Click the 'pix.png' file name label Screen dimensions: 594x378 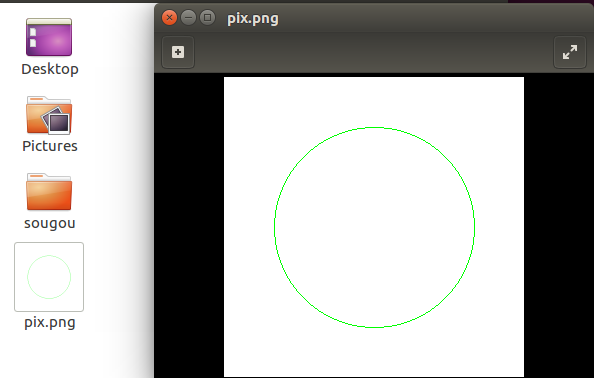tap(50, 323)
